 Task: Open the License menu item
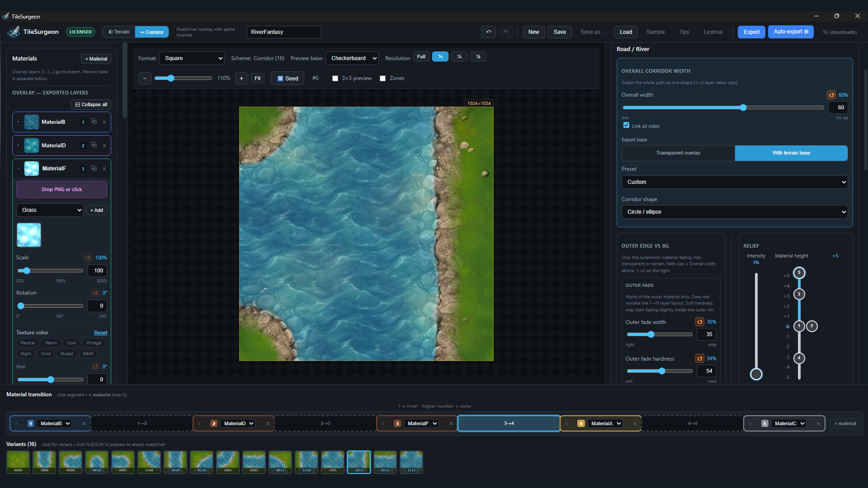[x=713, y=32]
